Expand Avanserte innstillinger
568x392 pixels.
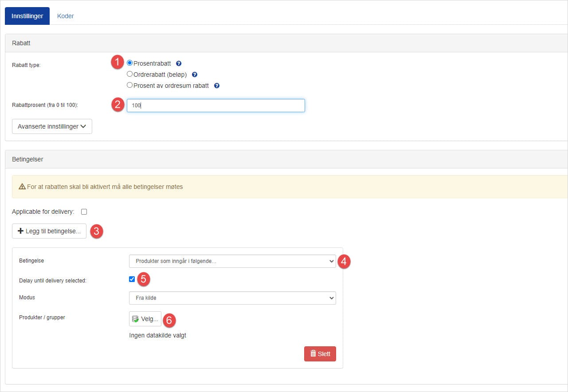coord(52,126)
